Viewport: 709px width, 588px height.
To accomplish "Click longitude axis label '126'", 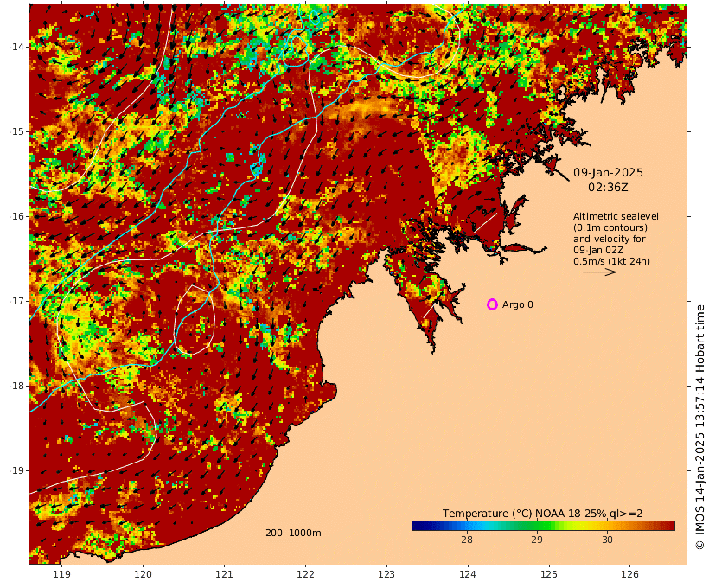I will tap(629, 574).
